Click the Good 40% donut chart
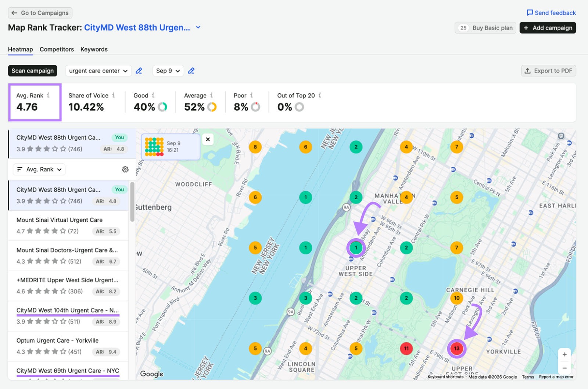Image resolution: width=588 pixels, height=389 pixels. click(162, 107)
